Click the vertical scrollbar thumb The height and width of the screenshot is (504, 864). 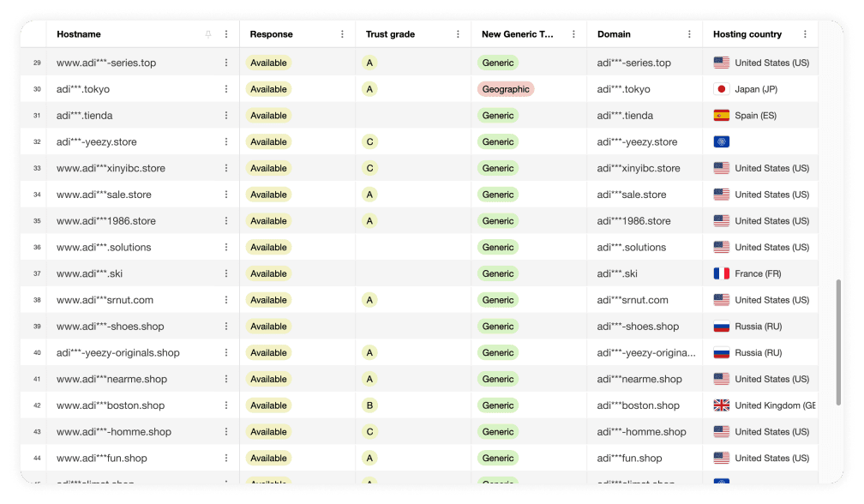pos(838,343)
